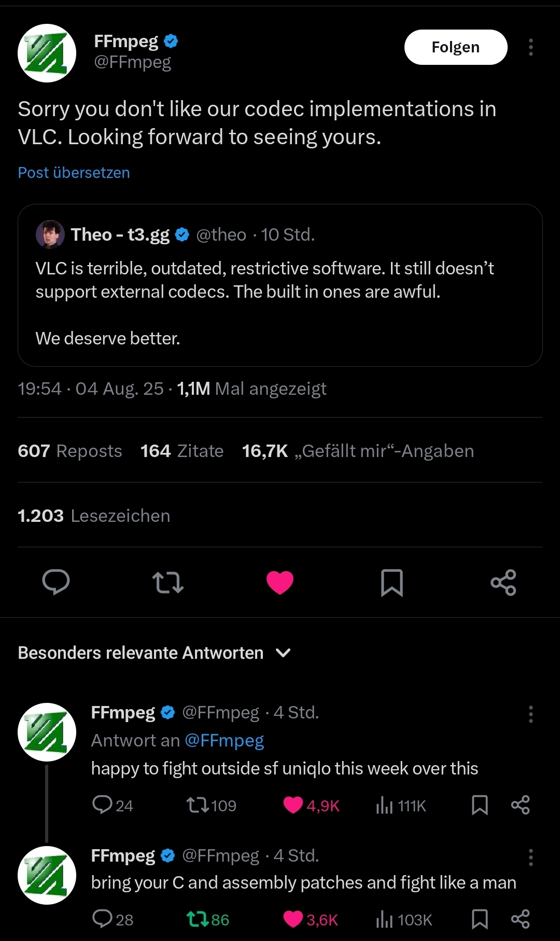The height and width of the screenshot is (941, 560).
Task: View analytics showing 103K views
Action: pos(404,920)
